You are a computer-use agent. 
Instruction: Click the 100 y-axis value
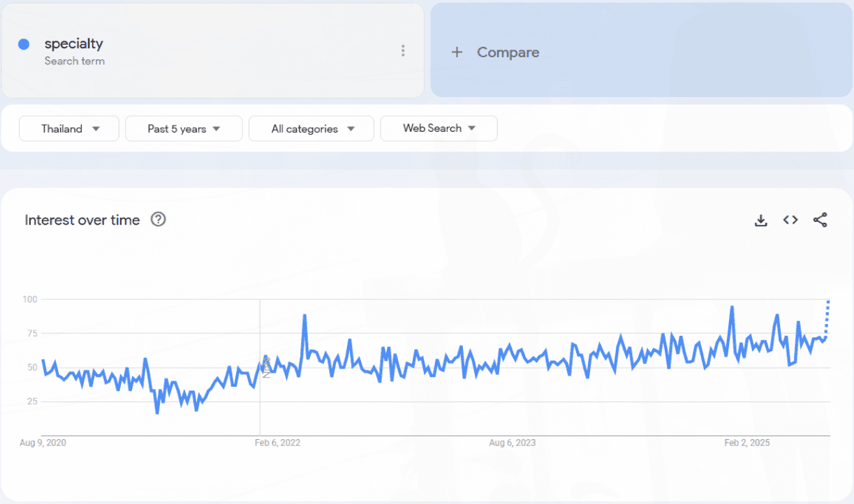[x=29, y=299]
